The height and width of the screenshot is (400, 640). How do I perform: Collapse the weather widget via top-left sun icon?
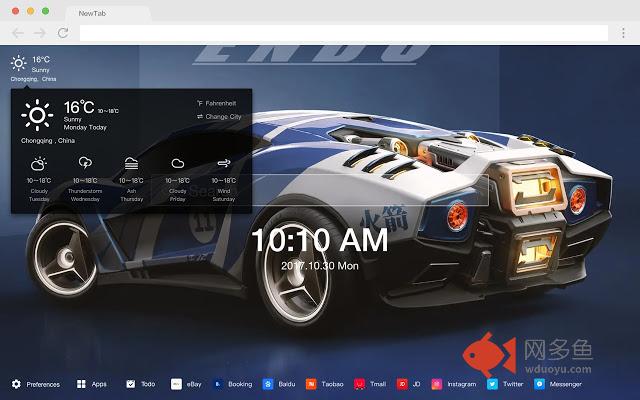click(x=18, y=63)
